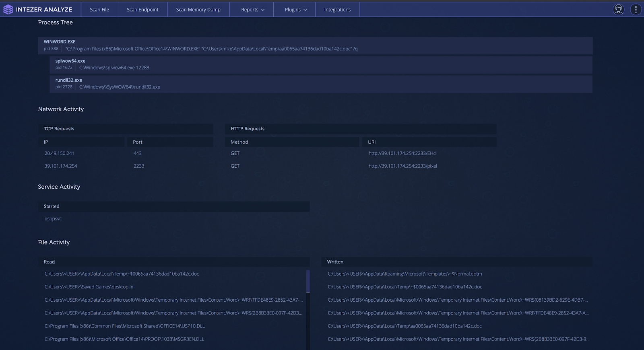Screen dimensions: 644x350
Task: Select the USP10.DLL read file entry
Action: pos(124,326)
